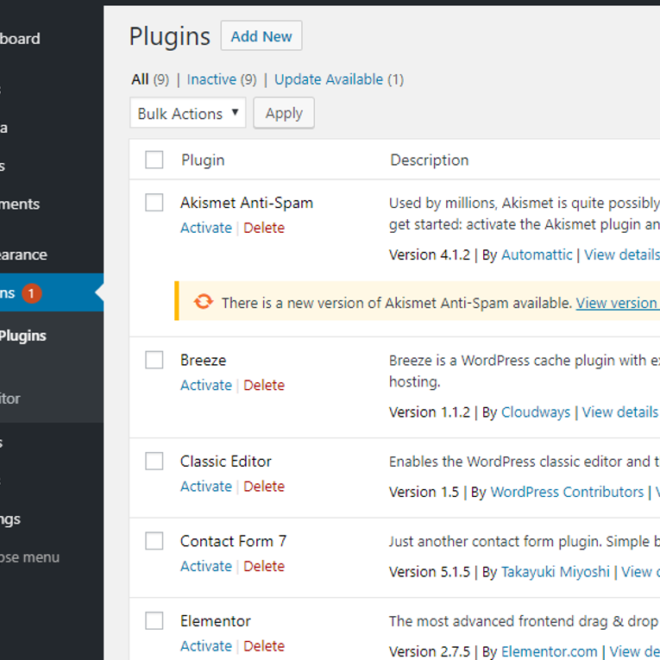Click the Apply button
This screenshot has height=660, width=660.
coord(284,113)
